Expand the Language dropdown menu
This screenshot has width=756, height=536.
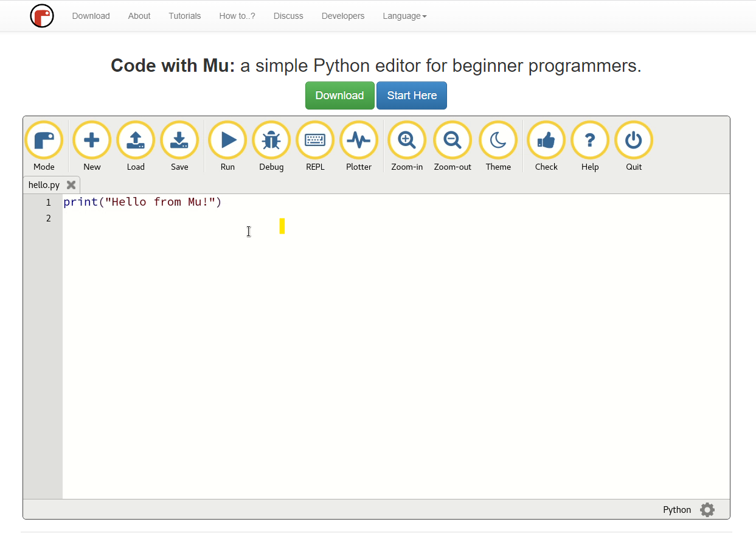coord(404,16)
